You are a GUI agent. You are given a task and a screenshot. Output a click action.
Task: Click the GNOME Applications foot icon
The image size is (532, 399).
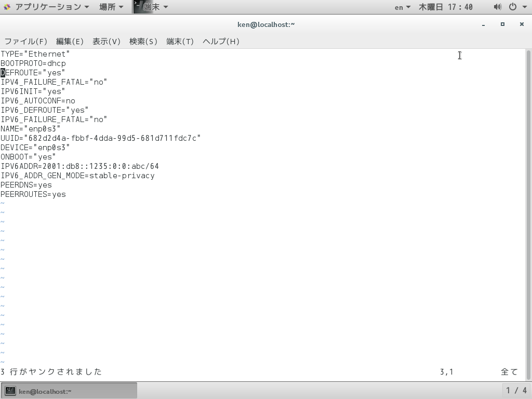pos(7,7)
